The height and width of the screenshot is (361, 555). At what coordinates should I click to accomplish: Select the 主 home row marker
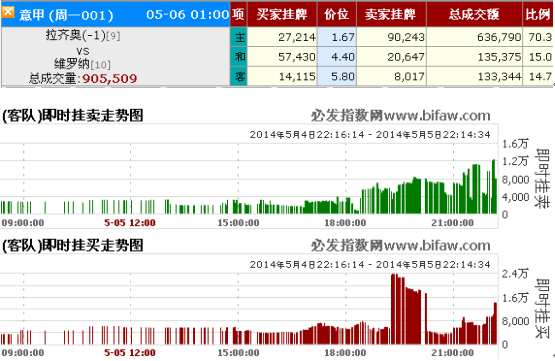[239, 37]
